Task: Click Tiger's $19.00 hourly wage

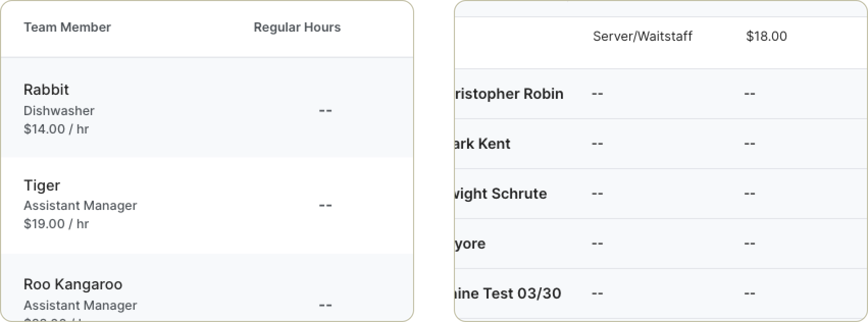Action: click(56, 224)
